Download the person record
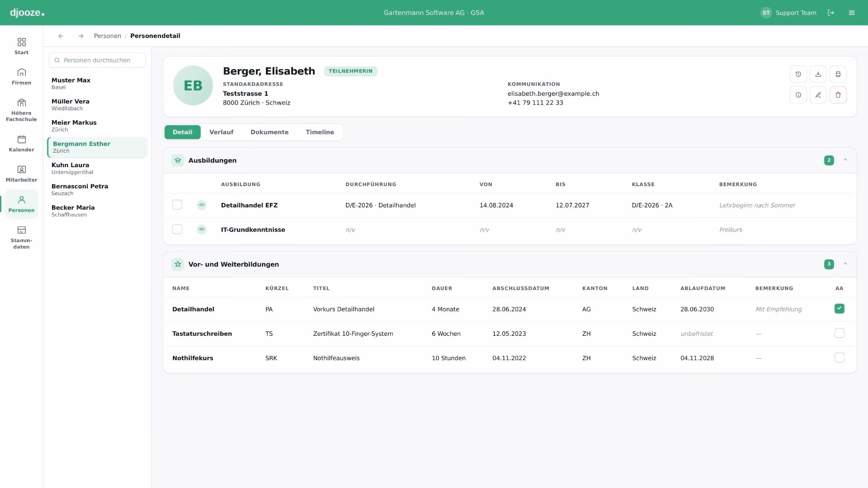 coord(818,74)
